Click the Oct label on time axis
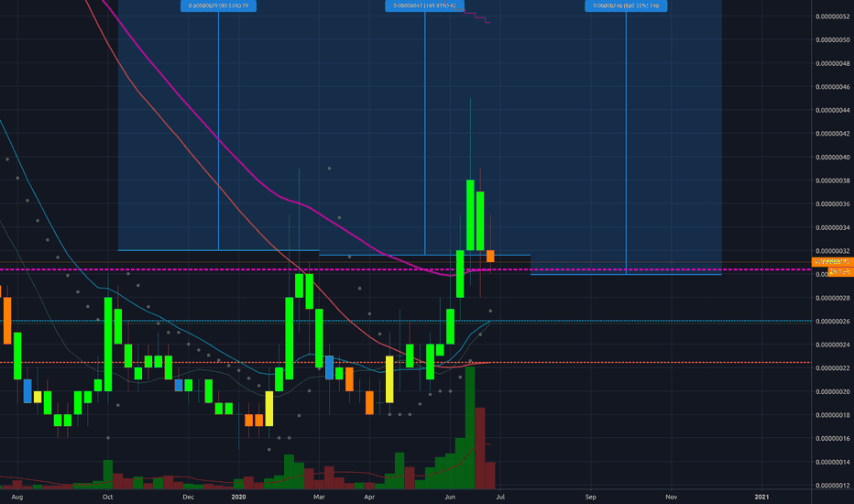 pyautogui.click(x=108, y=497)
